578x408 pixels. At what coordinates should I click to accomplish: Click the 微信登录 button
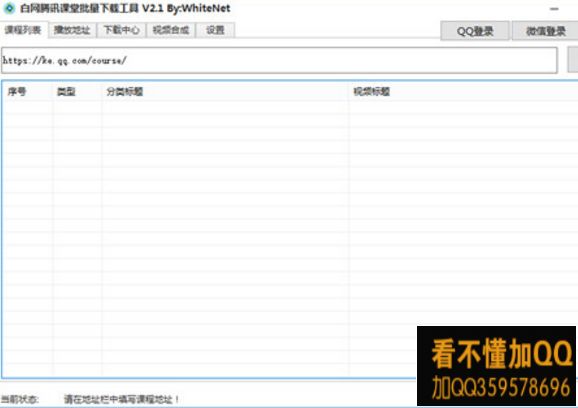545,31
